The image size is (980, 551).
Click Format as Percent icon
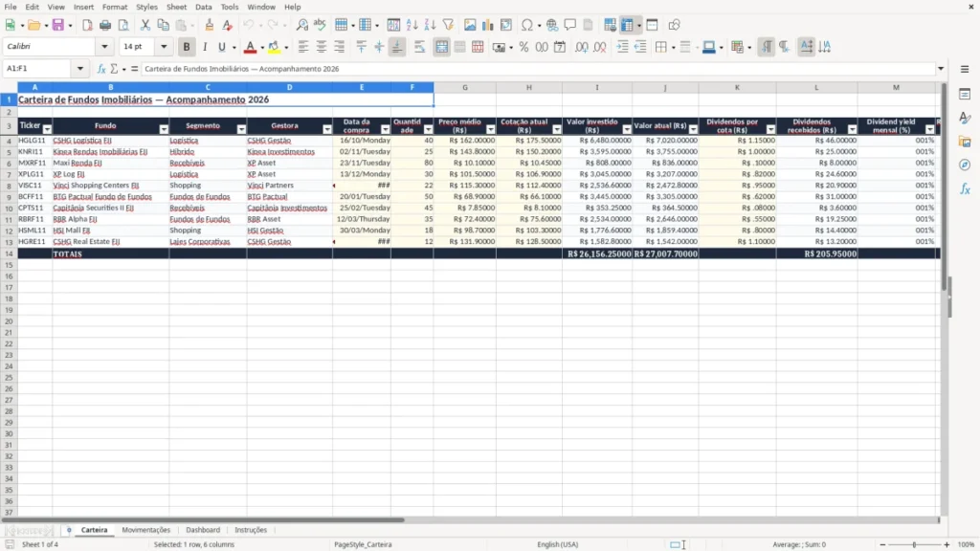523,47
